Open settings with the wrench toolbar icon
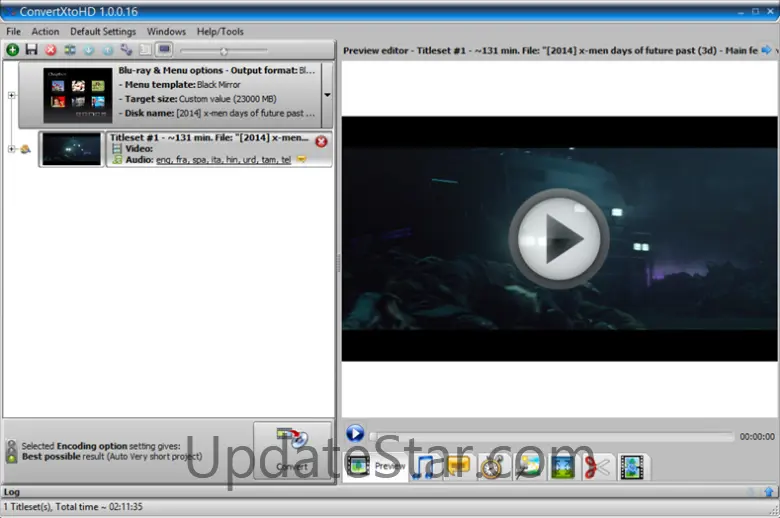Image resolution: width=780 pixels, height=518 pixels. [126, 50]
